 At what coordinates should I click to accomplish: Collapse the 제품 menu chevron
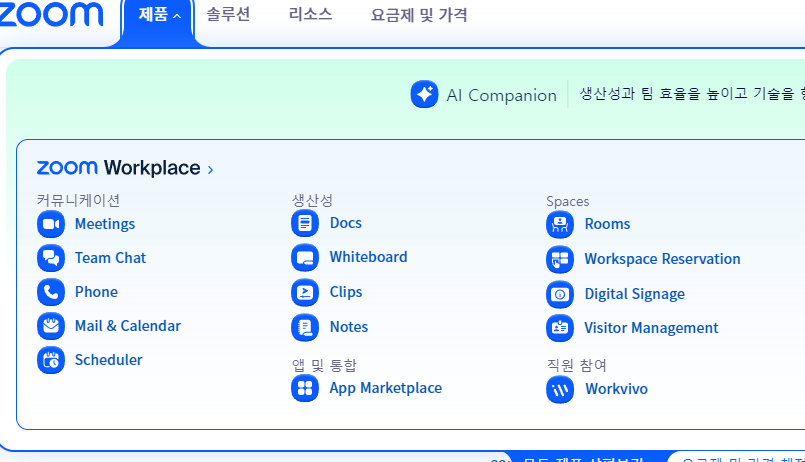pos(177,16)
